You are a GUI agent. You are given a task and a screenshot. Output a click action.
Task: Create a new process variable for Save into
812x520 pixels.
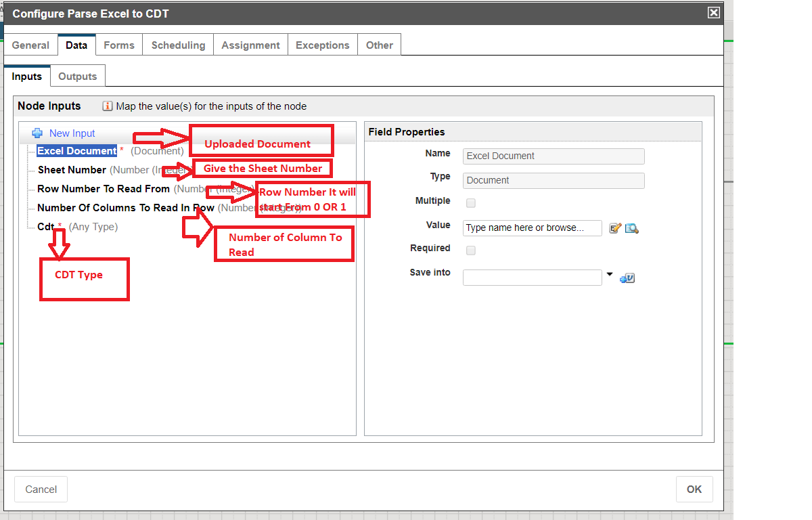pyautogui.click(x=627, y=278)
